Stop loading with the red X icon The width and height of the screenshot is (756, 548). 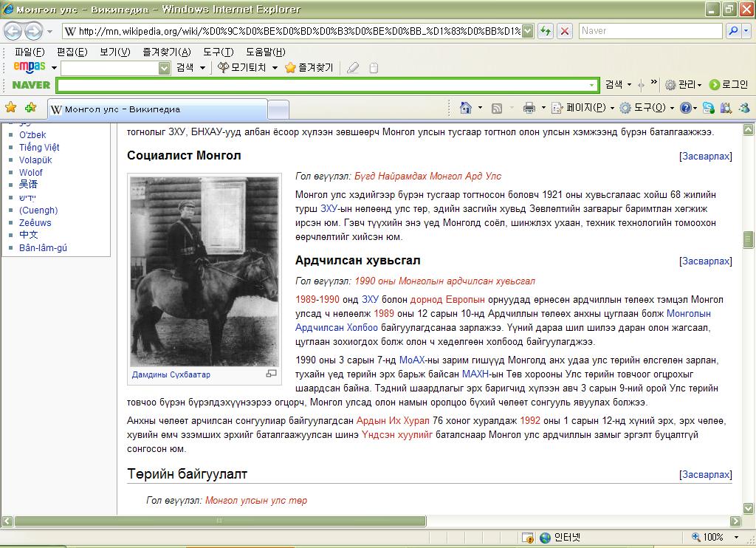point(565,31)
